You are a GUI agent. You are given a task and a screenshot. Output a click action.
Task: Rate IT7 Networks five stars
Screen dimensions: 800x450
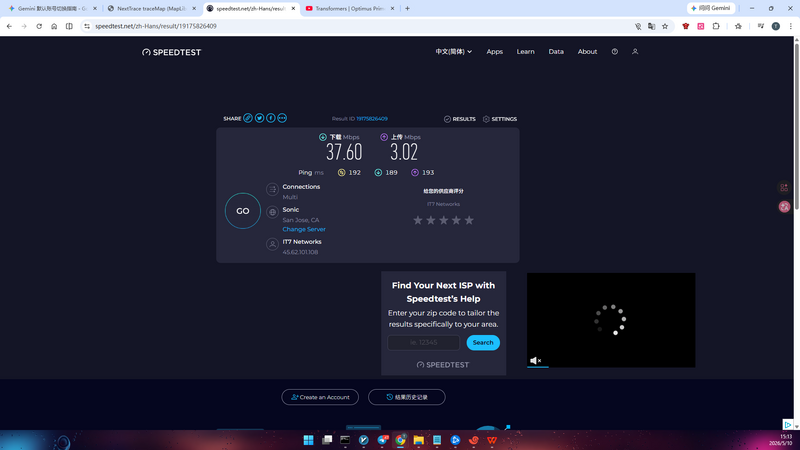(469, 220)
